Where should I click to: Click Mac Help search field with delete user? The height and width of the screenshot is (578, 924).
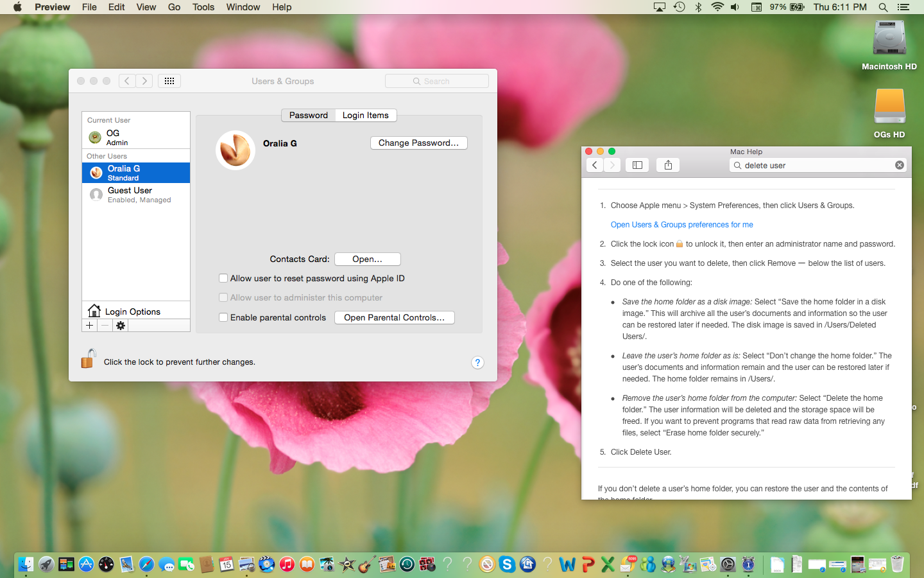[x=818, y=165]
